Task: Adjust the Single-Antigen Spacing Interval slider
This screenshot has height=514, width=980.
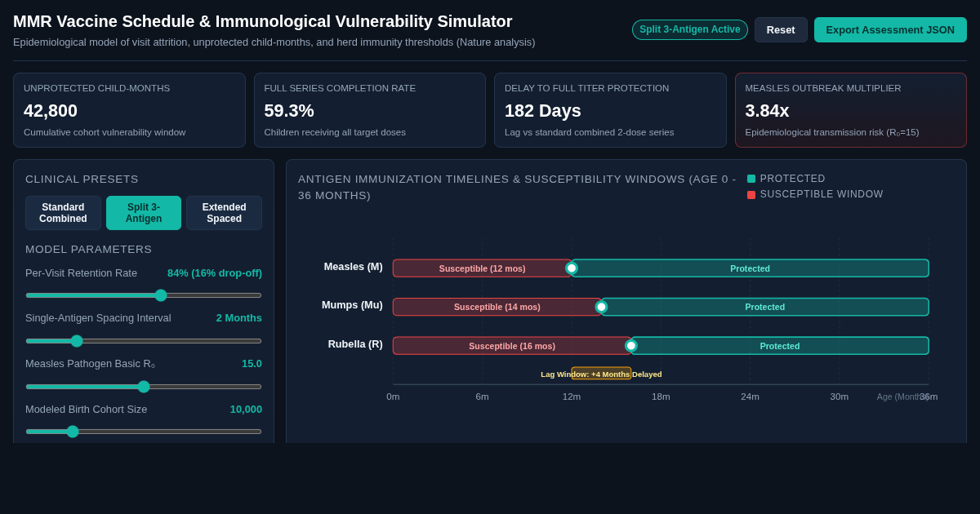Action: [x=144, y=341]
